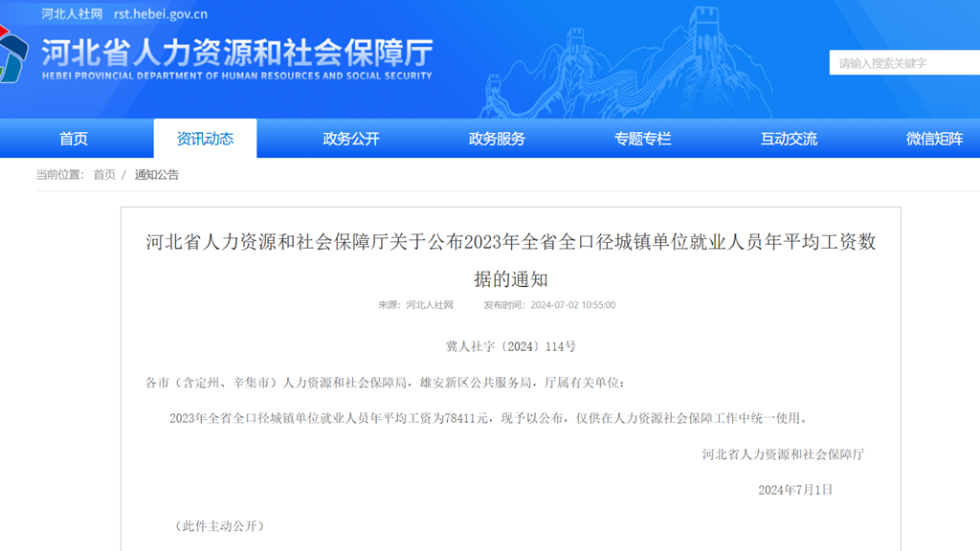This screenshot has height=551, width=980.
Task: Click the note （此件主动公开）
Action: pyautogui.click(x=219, y=527)
